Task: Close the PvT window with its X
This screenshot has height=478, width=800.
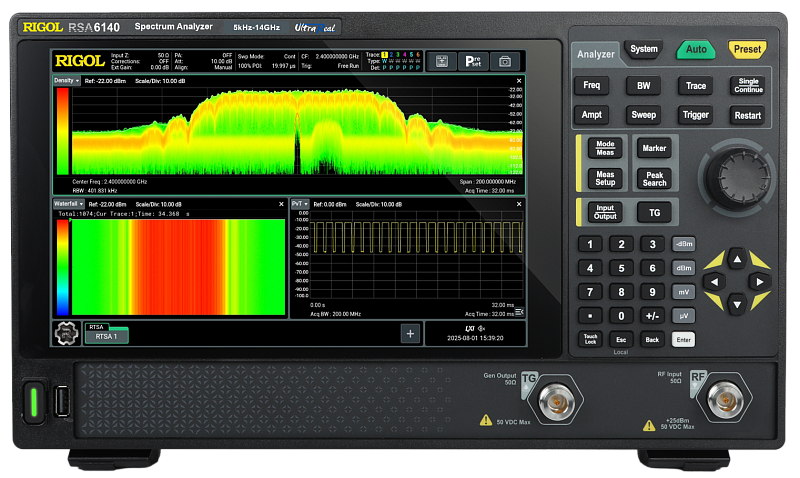Action: point(519,204)
